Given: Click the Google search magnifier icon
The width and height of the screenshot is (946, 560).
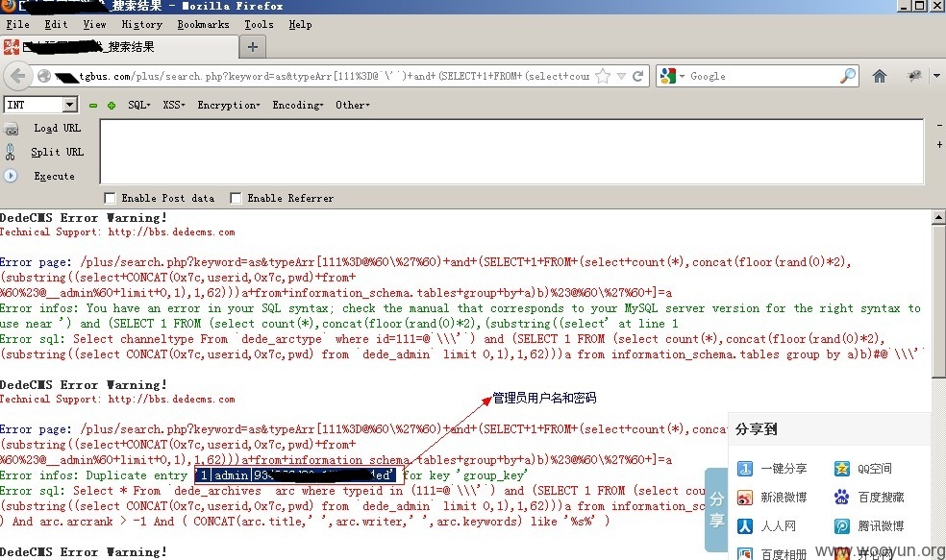Looking at the screenshot, I should [x=848, y=76].
